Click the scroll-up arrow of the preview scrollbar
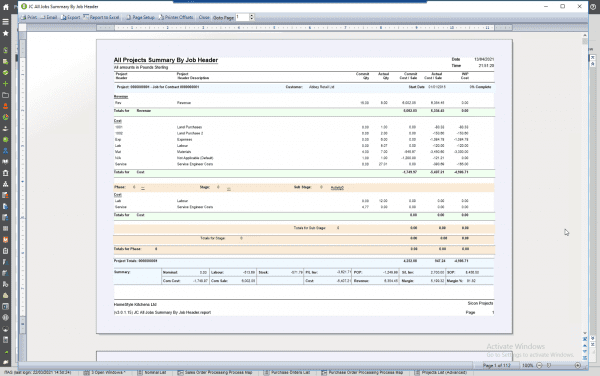 585,35
